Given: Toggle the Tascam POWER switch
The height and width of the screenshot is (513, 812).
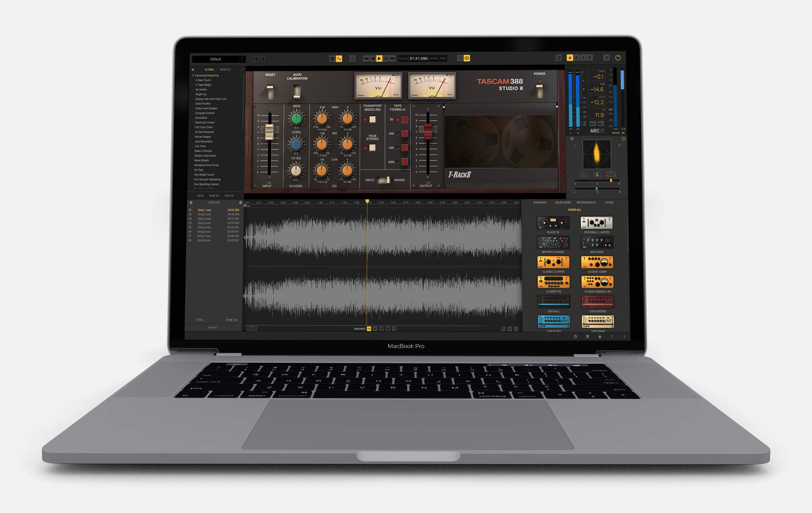Looking at the screenshot, I should coord(540,91).
